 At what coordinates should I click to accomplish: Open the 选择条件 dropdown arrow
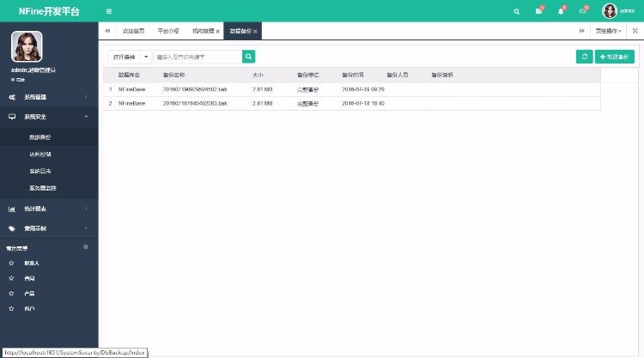(x=146, y=57)
